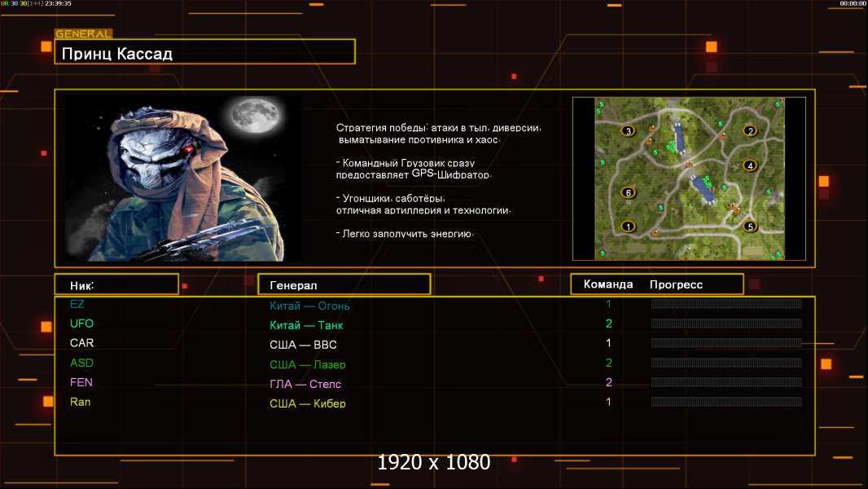Click the "Генерал" column header
This screenshot has height=489, width=868.
coord(344,284)
